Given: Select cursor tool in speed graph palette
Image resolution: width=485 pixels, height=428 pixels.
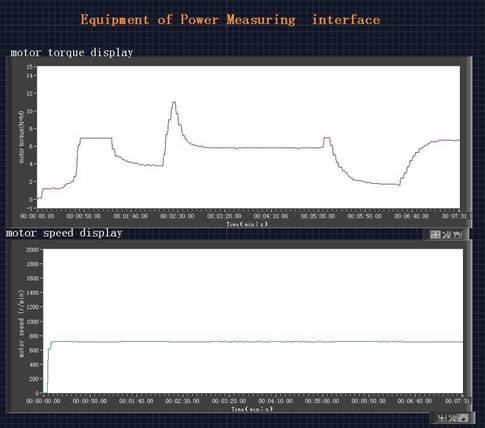Looking at the screenshot, I should click(x=441, y=418).
